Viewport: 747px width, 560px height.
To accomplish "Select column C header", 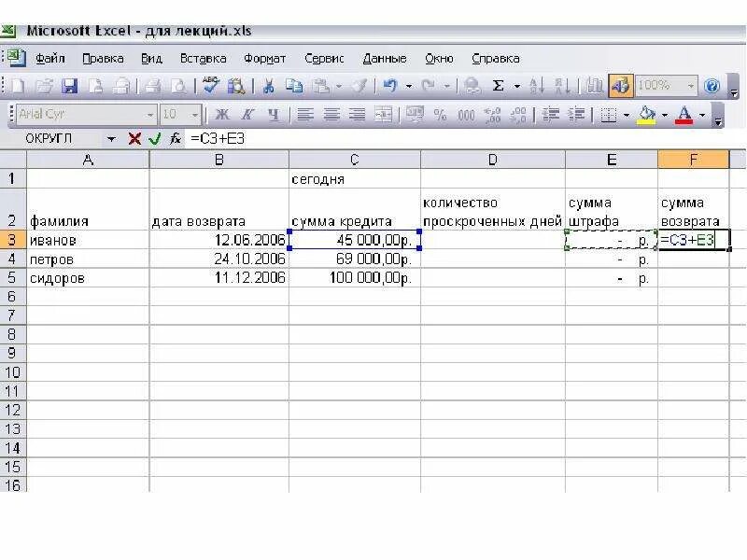I will tap(355, 160).
